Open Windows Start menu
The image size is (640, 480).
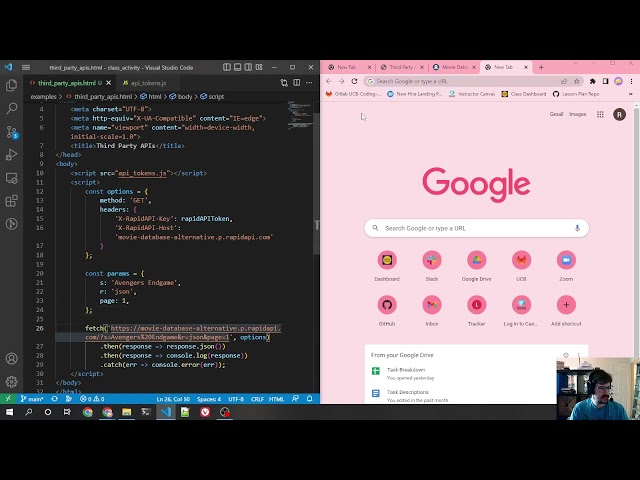(9, 412)
